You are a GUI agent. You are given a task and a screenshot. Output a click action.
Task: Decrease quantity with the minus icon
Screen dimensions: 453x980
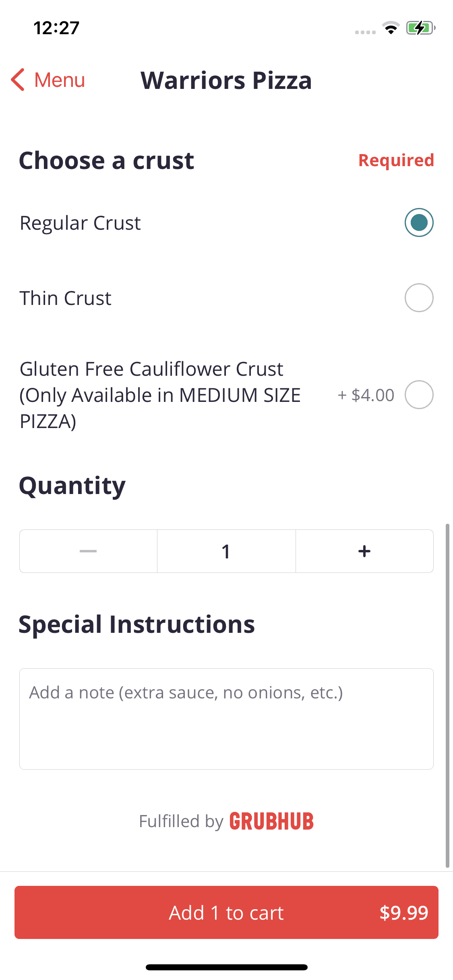88,551
